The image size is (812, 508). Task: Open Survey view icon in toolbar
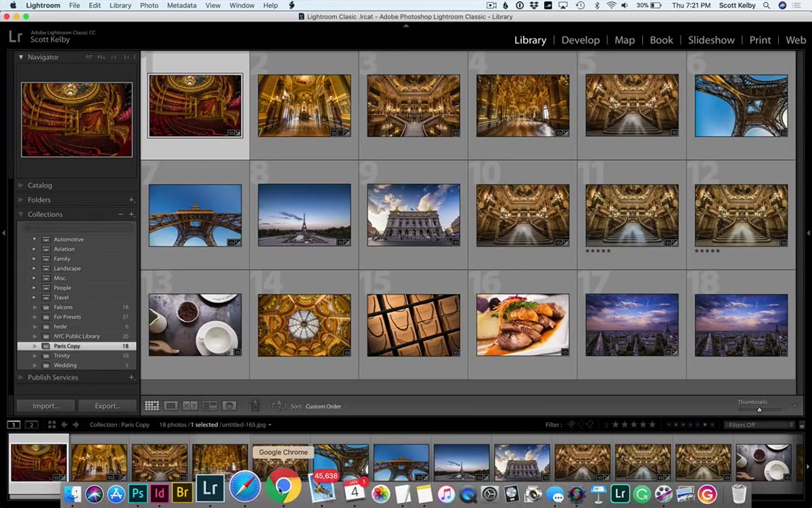[x=210, y=406]
